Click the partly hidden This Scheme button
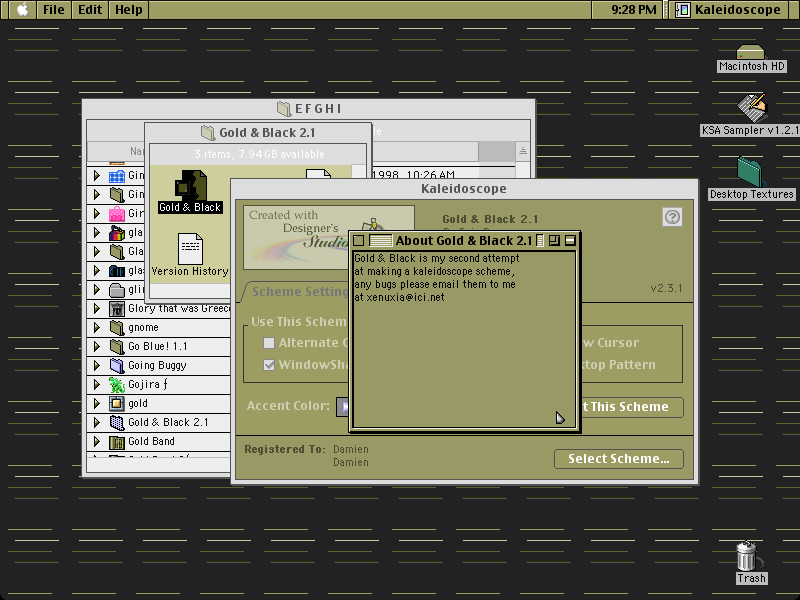Viewport: 800px width, 600px height. pyautogui.click(x=632, y=407)
